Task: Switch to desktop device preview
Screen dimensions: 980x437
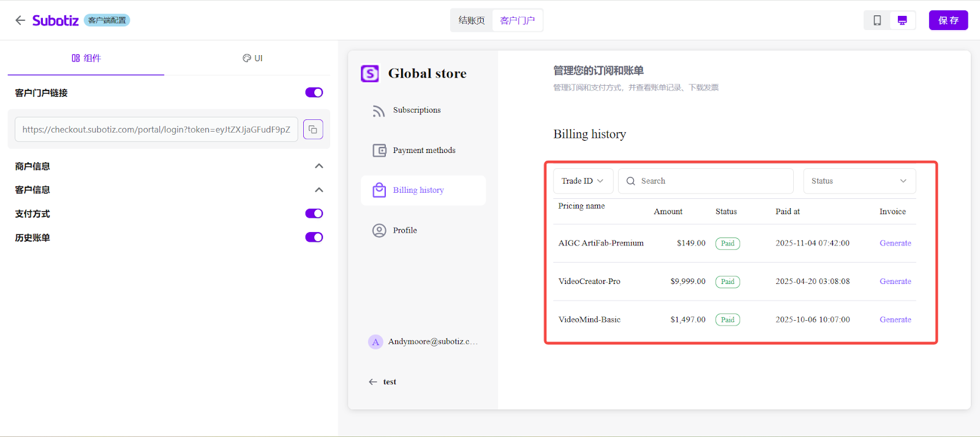Action: [x=902, y=20]
